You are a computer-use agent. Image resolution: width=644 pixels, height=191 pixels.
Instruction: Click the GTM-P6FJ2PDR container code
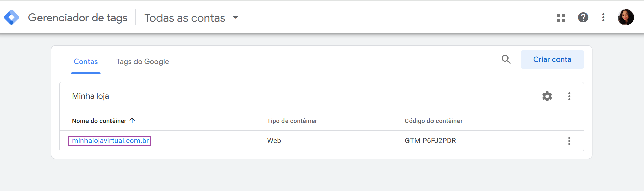point(430,141)
